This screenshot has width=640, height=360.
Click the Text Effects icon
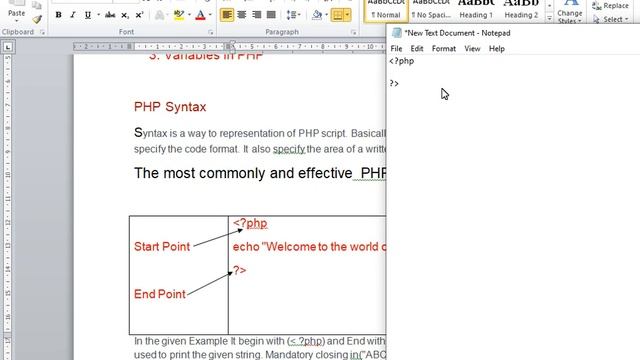pyautogui.click(x=160, y=15)
